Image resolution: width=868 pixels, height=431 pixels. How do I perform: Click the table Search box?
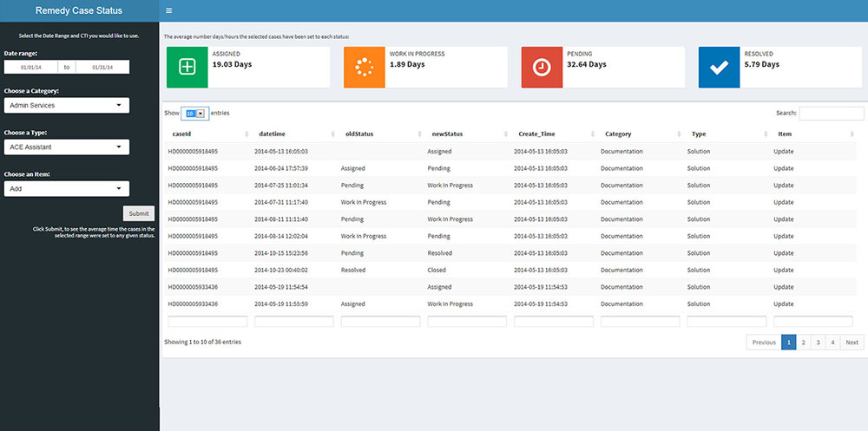832,114
